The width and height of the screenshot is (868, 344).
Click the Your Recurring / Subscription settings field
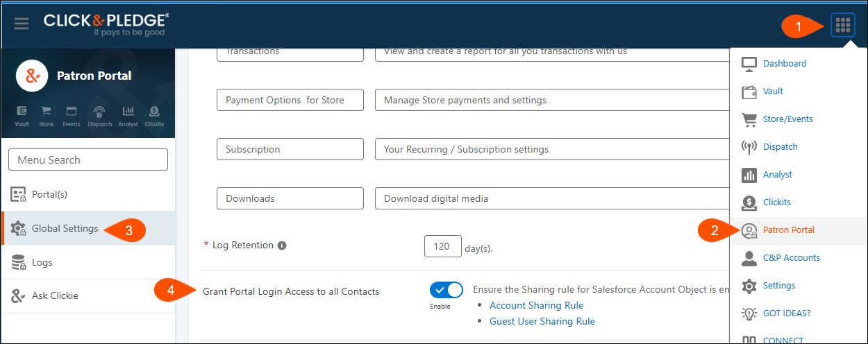(552, 149)
